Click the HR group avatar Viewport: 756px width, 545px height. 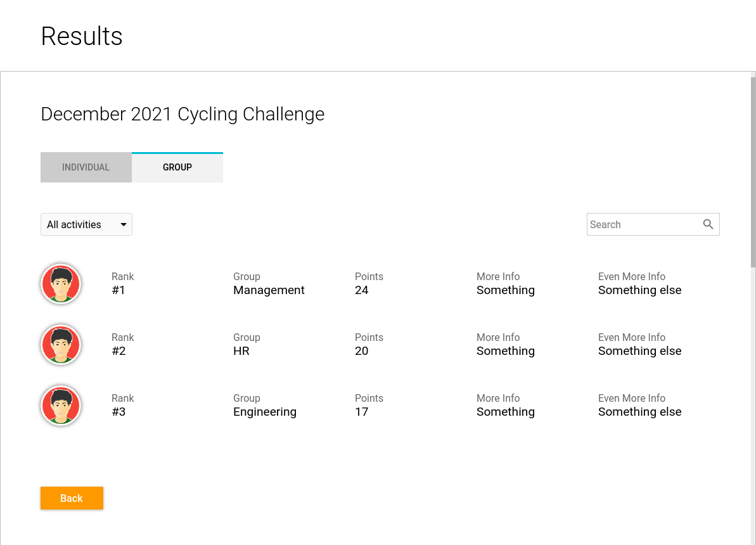pos(61,345)
